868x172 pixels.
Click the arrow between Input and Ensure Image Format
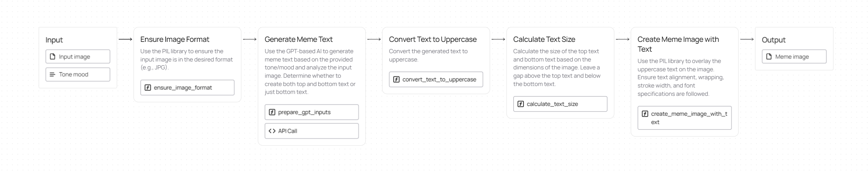coord(126,39)
